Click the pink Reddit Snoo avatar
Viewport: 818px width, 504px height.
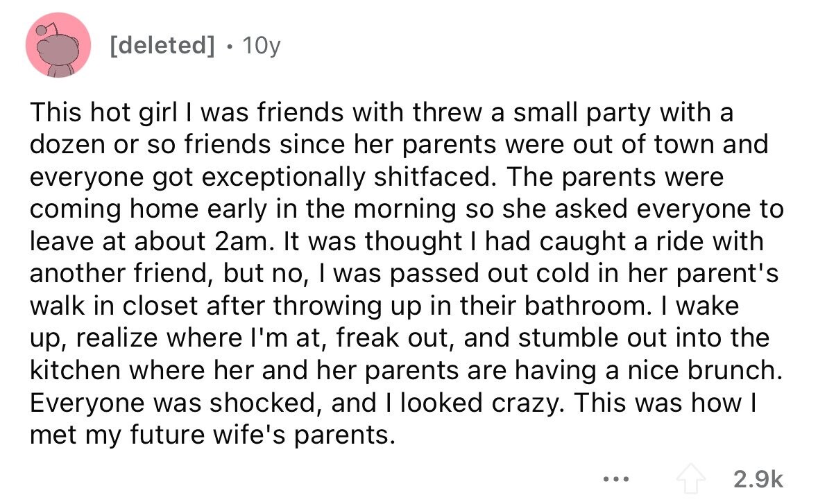tap(58, 45)
